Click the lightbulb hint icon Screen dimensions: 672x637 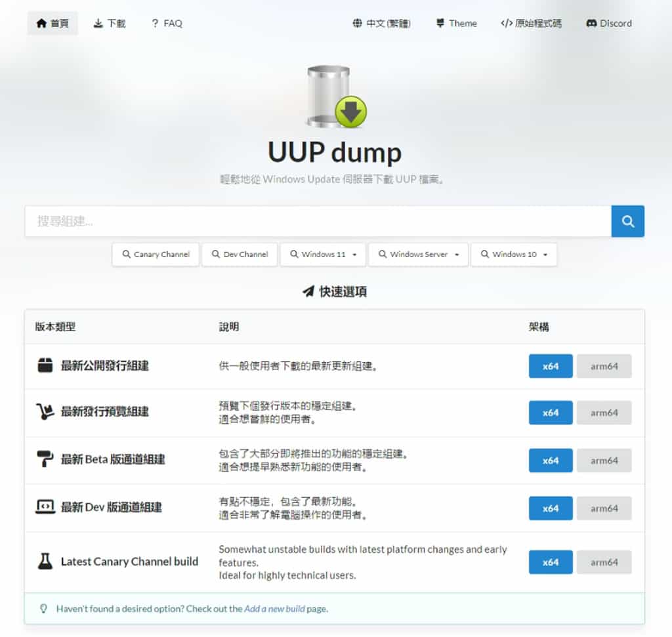coord(43,609)
